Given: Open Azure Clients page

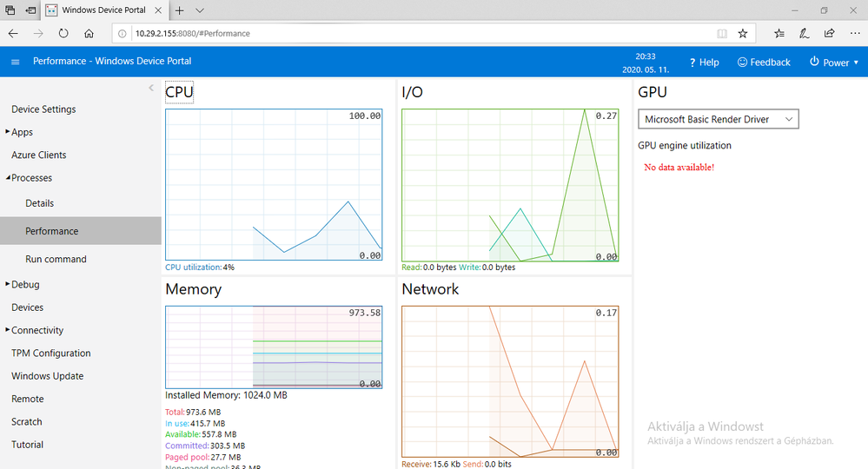Looking at the screenshot, I should [x=39, y=155].
